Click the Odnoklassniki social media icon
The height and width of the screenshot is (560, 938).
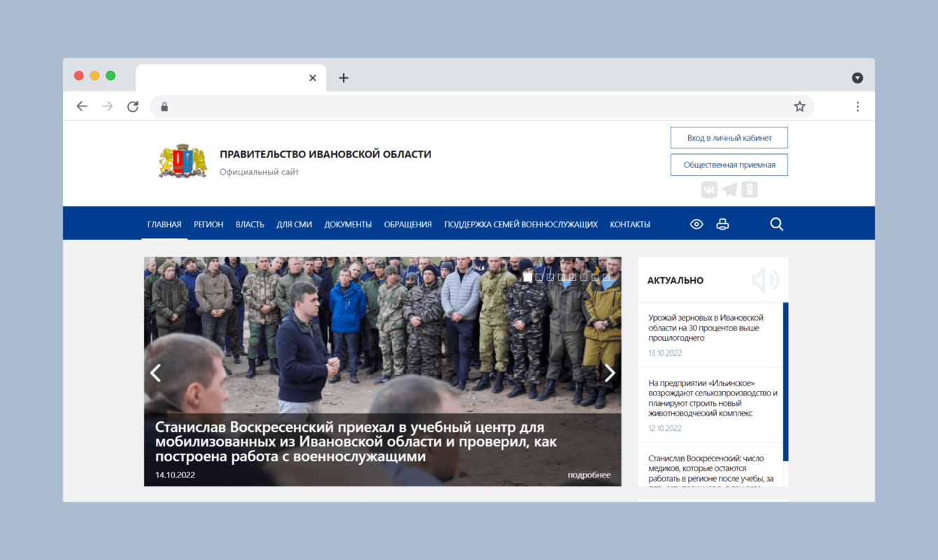[750, 189]
